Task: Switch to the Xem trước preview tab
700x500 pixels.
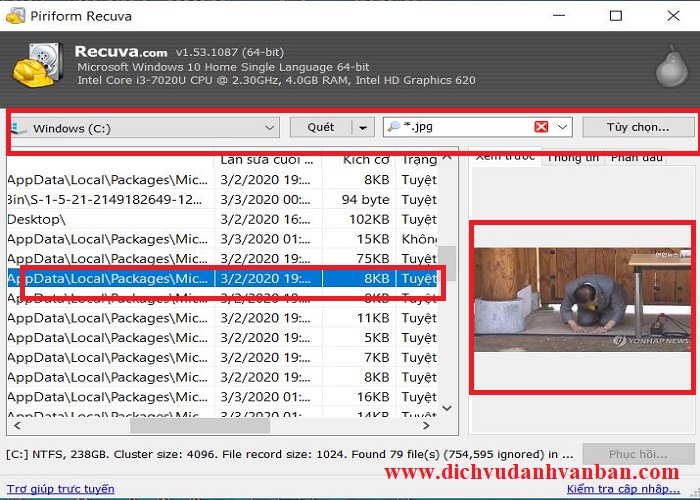Action: 505,157
